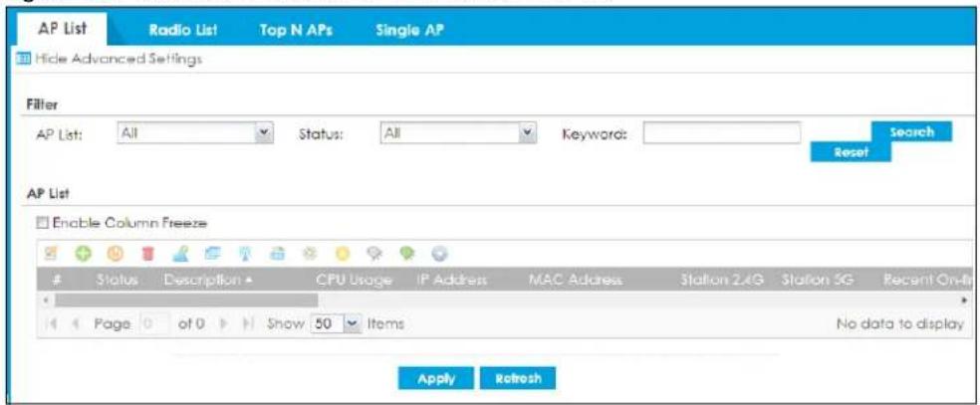This screenshot has height=405, width=980.
Task: Click the MAC Address column header
Action: 575,281
